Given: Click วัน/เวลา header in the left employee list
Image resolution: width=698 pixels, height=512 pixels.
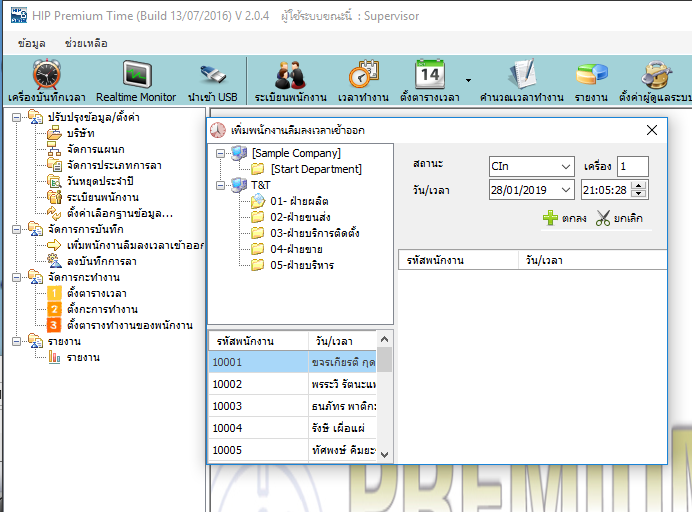Looking at the screenshot, I should coord(343,341).
